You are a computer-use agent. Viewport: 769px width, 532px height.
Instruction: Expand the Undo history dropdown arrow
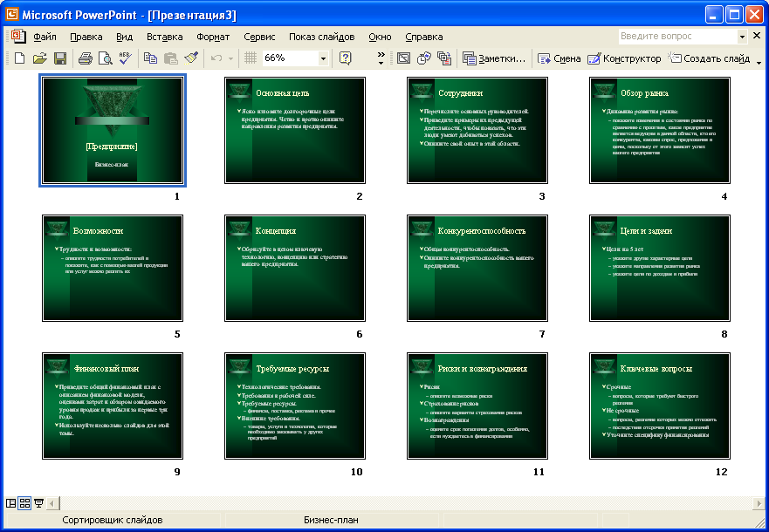[230, 58]
